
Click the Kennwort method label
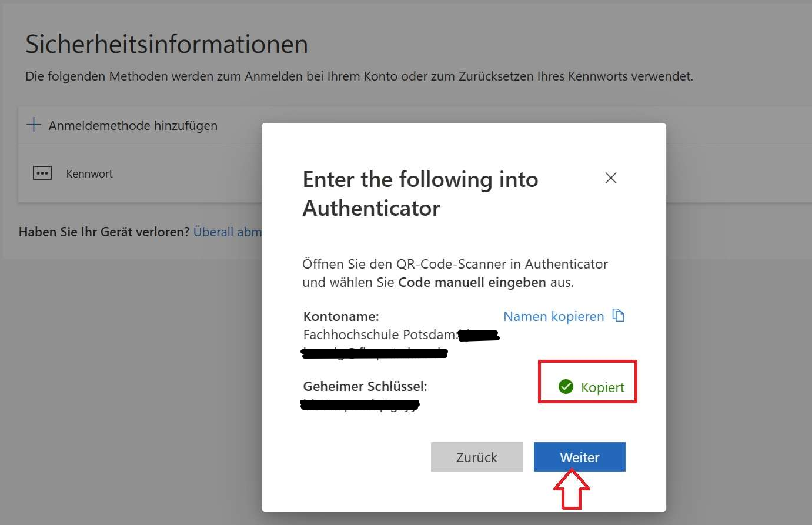[x=89, y=174]
